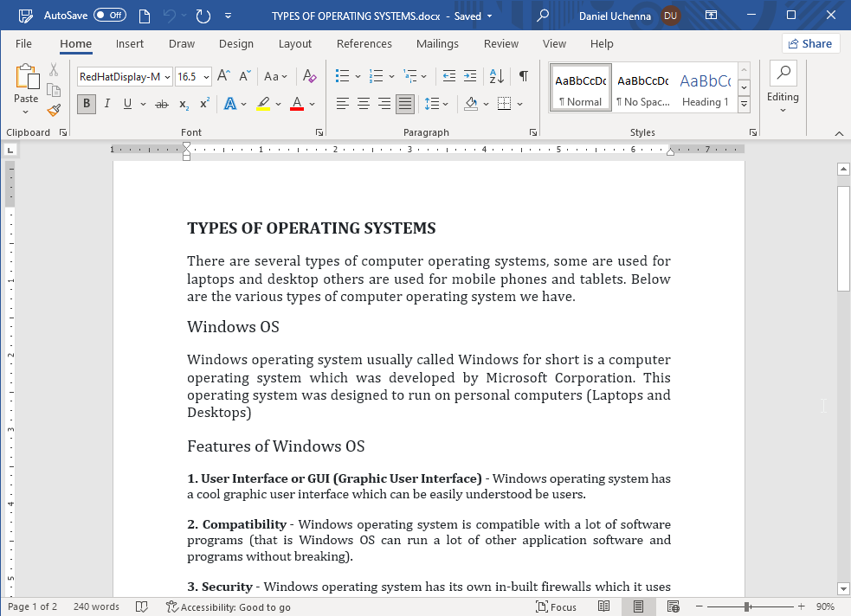Toggle Bold formatting off

point(87,104)
